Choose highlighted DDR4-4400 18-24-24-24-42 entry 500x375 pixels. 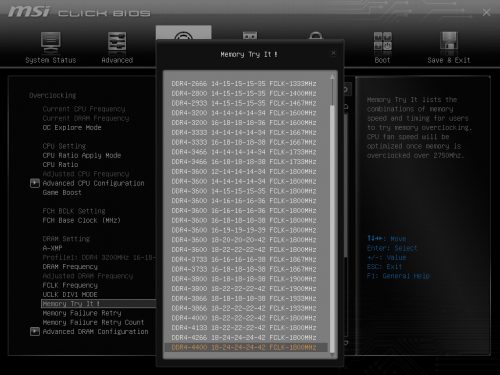(x=246, y=347)
